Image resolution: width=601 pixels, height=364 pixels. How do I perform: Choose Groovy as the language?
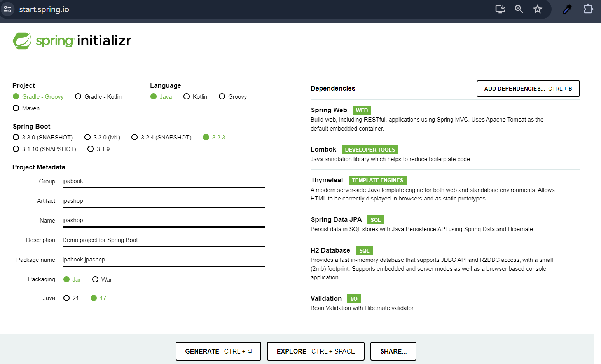click(232, 97)
